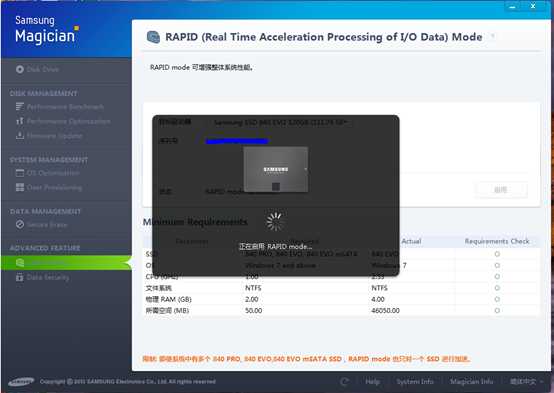Click the Samsung Magician logo
This screenshot has width=554, height=393.
pos(47,30)
